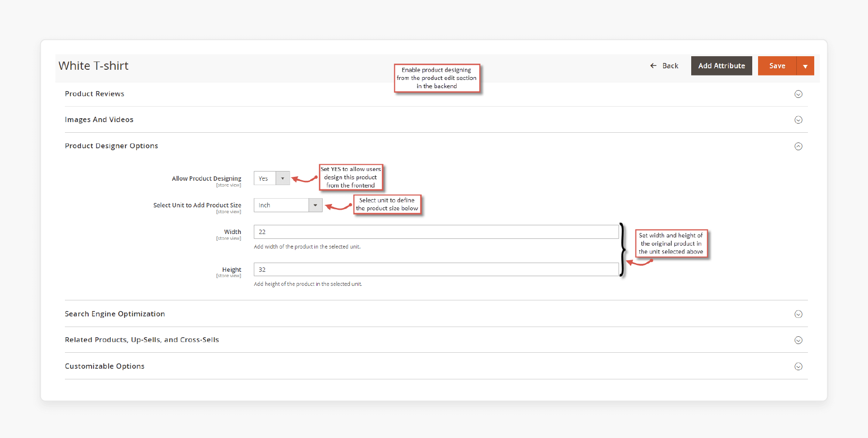Image resolution: width=868 pixels, height=438 pixels.
Task: Expand Search Engine Optimization chevron icon
Action: coord(798,314)
